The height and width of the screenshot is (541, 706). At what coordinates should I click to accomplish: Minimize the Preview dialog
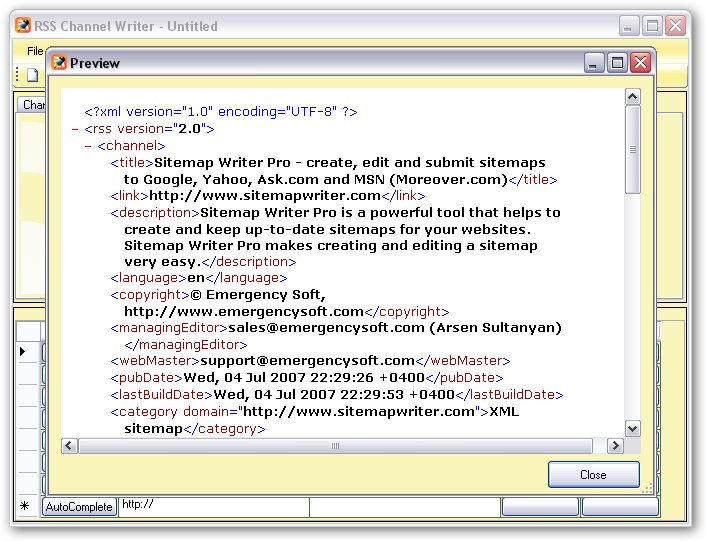(594, 63)
